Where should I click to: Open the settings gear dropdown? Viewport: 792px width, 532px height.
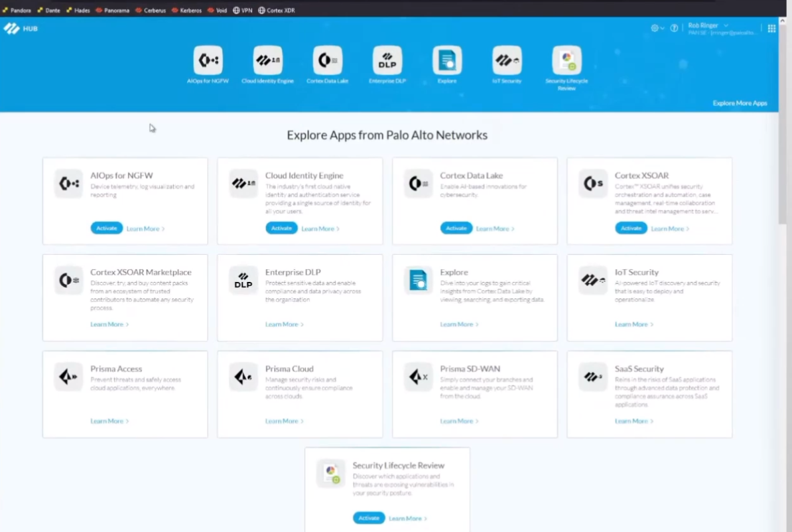[x=657, y=29]
